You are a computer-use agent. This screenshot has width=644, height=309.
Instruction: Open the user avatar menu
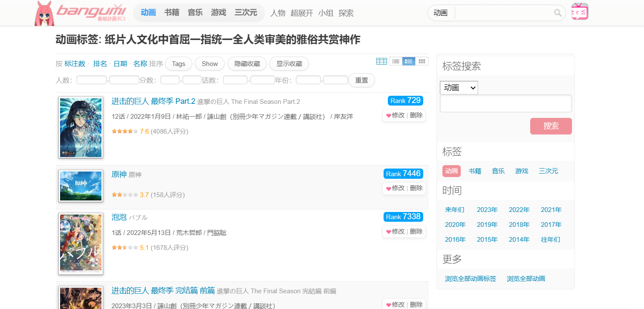click(x=580, y=11)
